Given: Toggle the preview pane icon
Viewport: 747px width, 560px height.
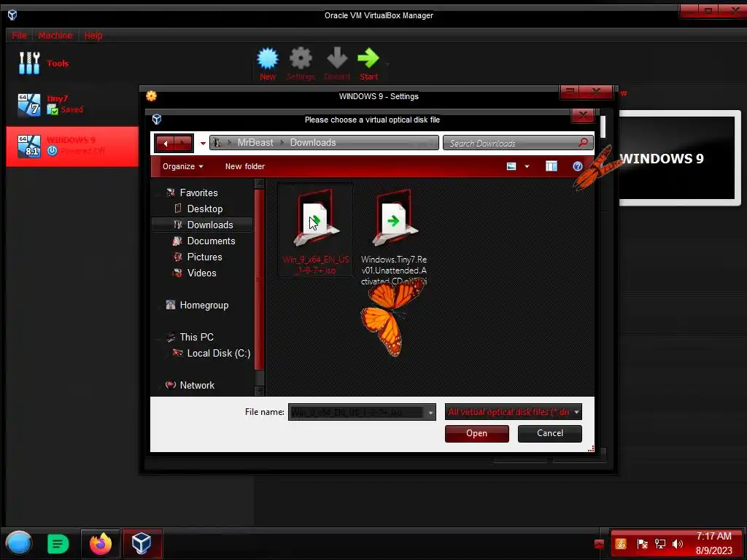Looking at the screenshot, I should click(551, 166).
